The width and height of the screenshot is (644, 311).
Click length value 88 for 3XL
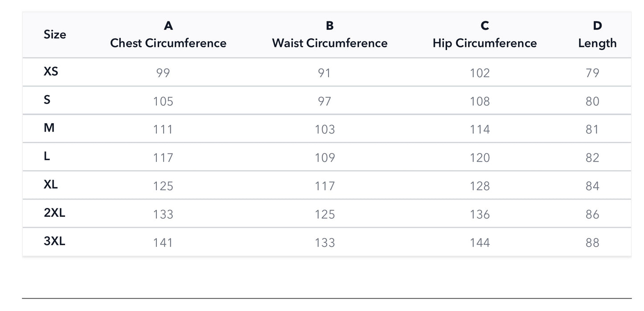(592, 243)
